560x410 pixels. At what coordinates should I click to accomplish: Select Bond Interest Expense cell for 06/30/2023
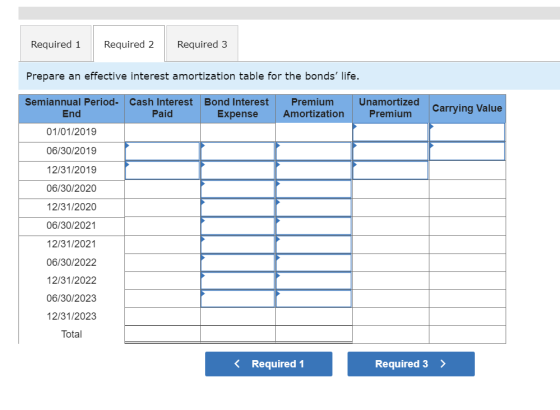pyautogui.click(x=238, y=299)
